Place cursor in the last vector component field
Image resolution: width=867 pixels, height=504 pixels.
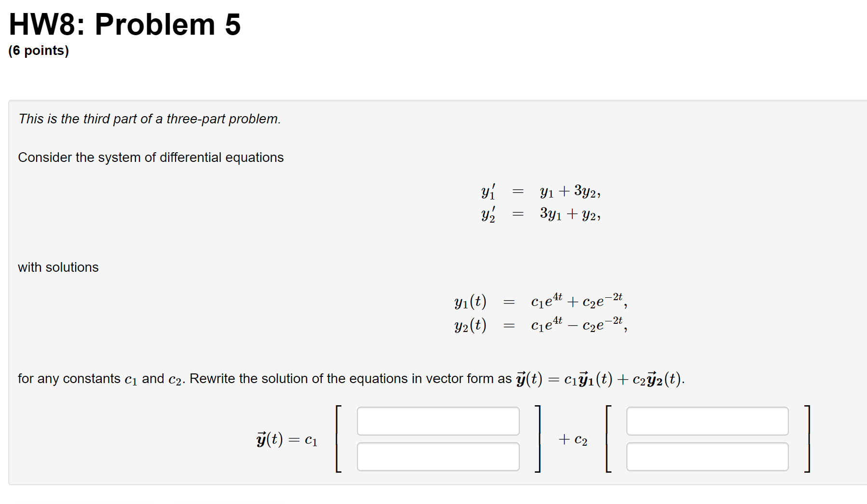pos(707,456)
